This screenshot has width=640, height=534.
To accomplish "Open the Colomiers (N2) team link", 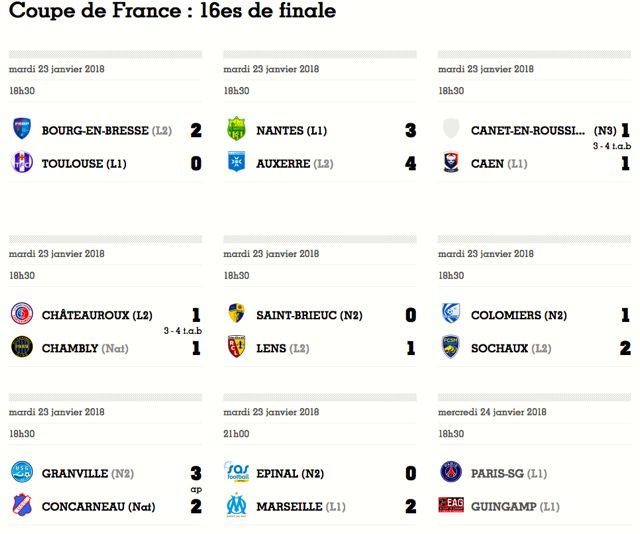I will pos(519,315).
